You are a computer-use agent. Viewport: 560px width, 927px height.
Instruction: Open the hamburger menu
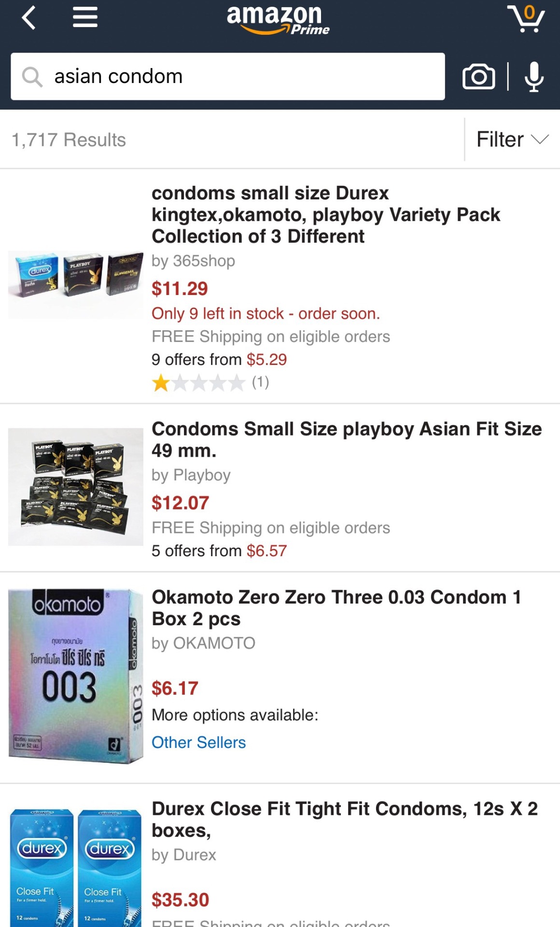point(85,17)
